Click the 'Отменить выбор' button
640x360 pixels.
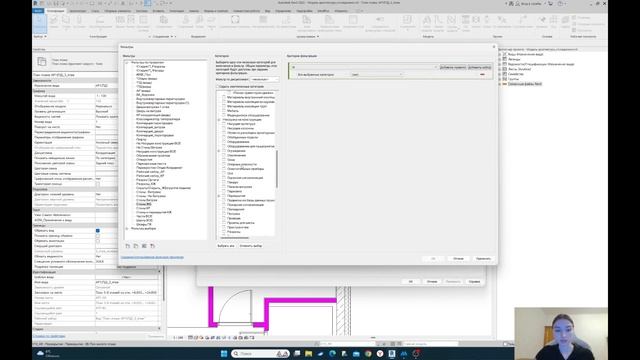pos(251,246)
